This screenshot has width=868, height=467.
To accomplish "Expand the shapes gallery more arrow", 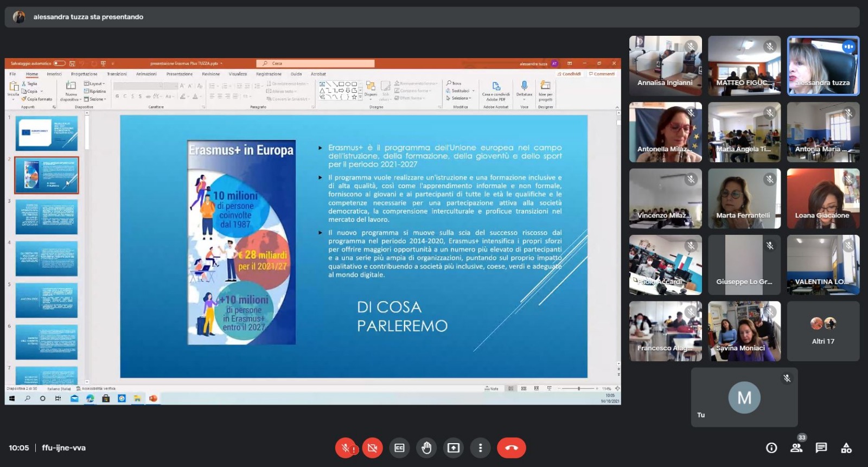I will coord(361,97).
